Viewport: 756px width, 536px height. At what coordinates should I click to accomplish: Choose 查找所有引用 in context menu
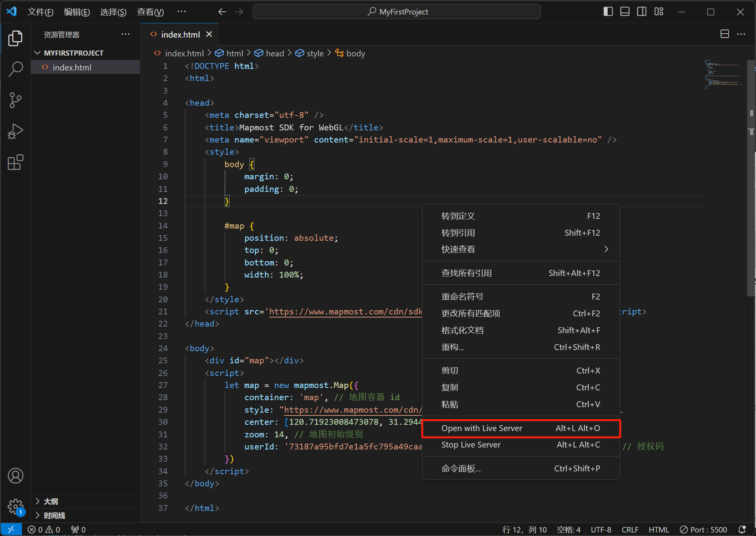(x=521, y=273)
